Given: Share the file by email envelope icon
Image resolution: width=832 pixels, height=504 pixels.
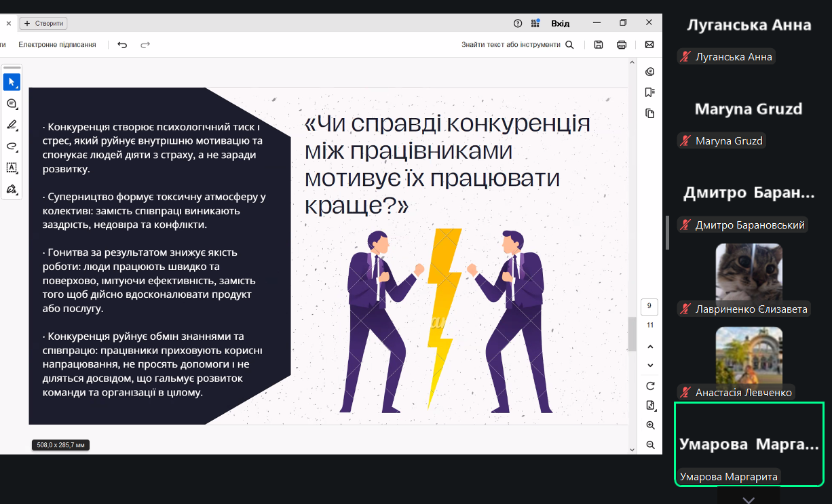Looking at the screenshot, I should point(649,45).
